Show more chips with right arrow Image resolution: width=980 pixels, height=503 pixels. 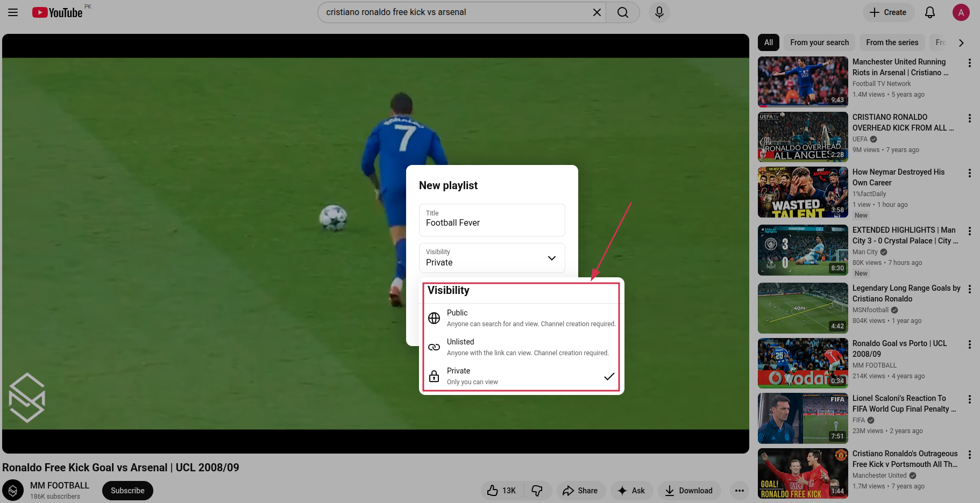click(961, 42)
